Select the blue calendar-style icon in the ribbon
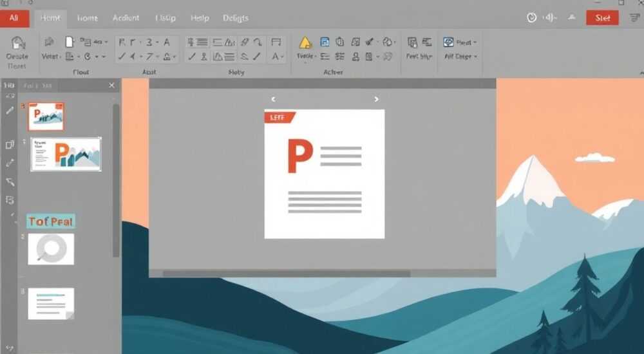 point(325,42)
